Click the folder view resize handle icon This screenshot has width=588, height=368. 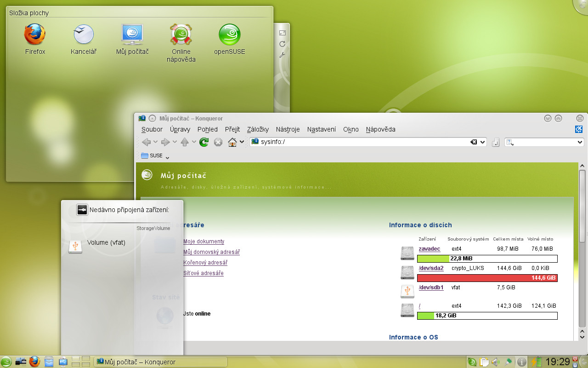(283, 33)
